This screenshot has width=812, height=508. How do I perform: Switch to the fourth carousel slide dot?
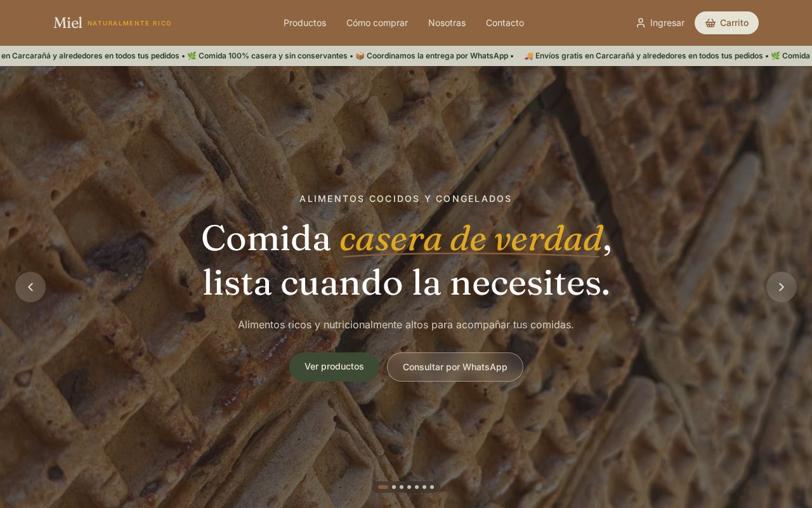click(x=409, y=487)
